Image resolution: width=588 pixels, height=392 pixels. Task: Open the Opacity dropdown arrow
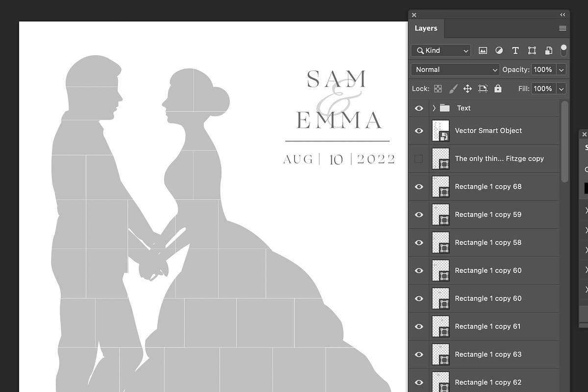[x=562, y=70]
